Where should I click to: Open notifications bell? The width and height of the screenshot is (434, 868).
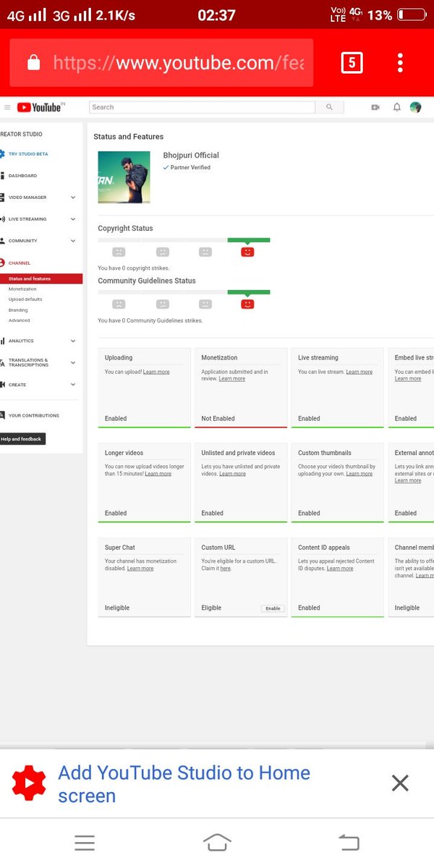point(396,107)
